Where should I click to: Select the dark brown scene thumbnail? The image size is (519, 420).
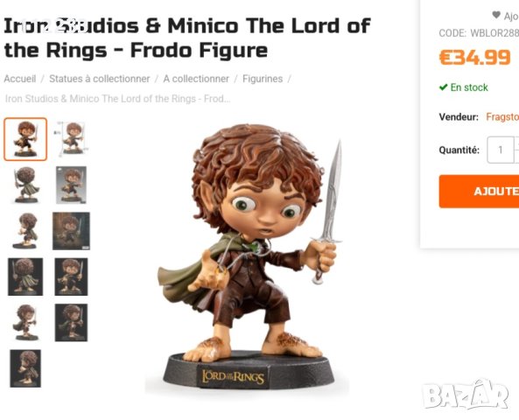(x=72, y=231)
